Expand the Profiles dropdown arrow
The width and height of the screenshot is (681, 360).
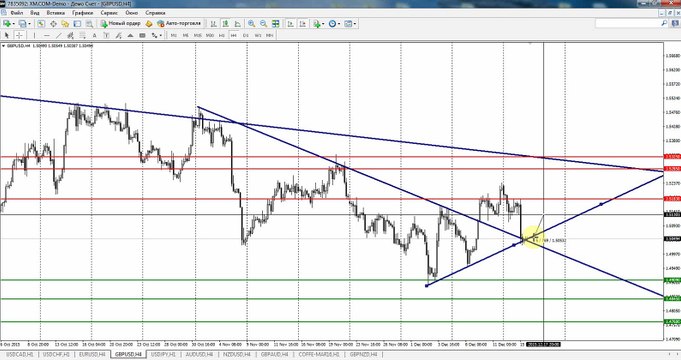tap(30, 24)
